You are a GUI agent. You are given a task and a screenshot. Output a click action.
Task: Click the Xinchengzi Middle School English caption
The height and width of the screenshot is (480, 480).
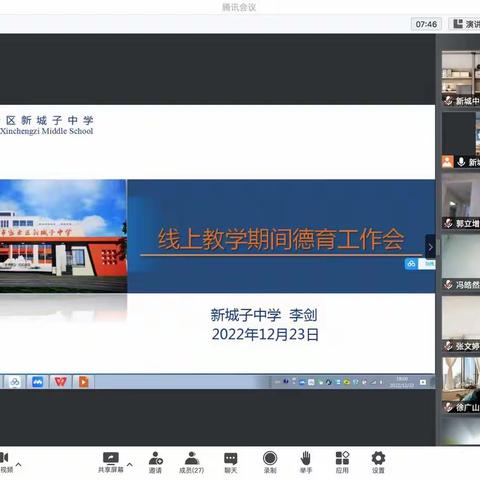[x=47, y=131]
